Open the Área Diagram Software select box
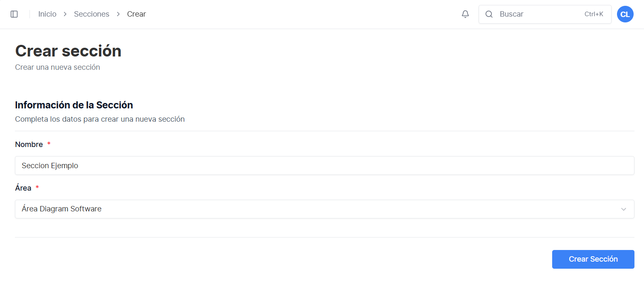The height and width of the screenshot is (299, 644). (324, 209)
